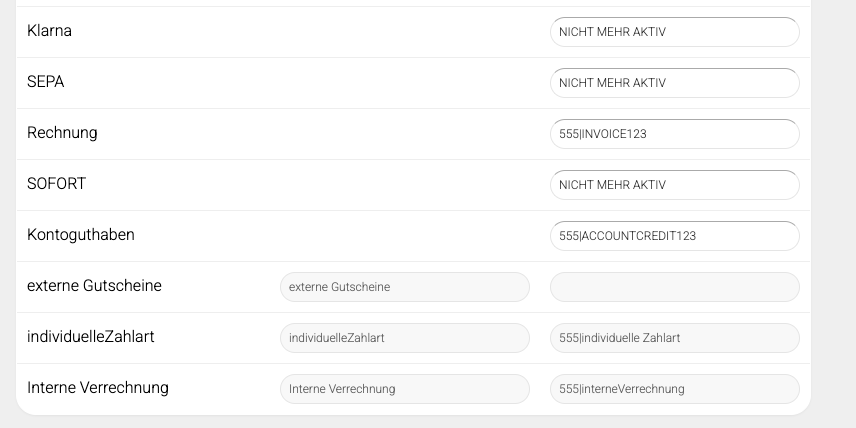Screen dimensions: 856x428
Task: Focus the empty value field for externe Gutscheine
Action: click(674, 287)
